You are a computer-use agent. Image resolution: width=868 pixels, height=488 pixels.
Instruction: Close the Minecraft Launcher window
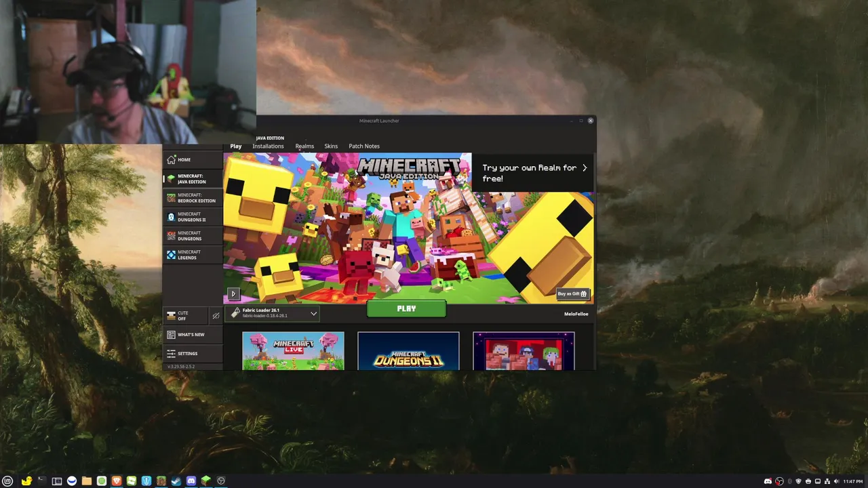tap(591, 121)
